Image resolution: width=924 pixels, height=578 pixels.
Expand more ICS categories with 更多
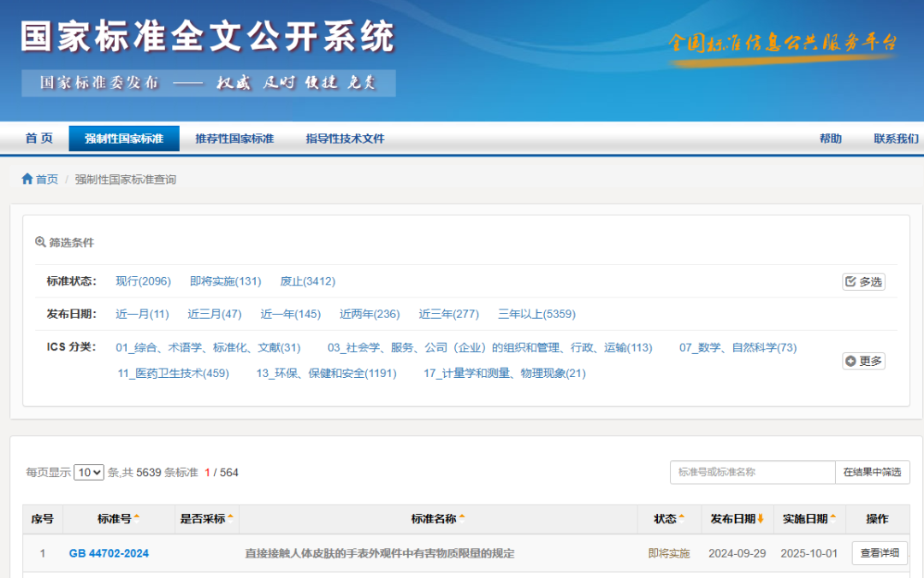point(866,361)
